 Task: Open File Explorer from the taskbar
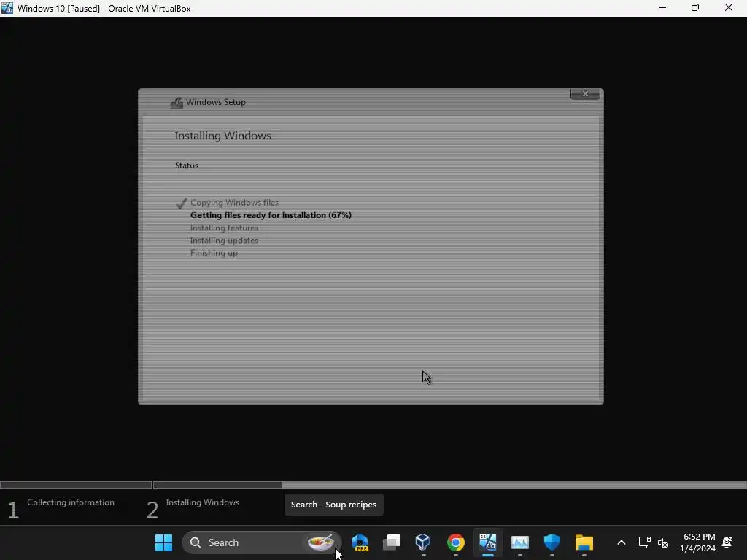point(584,542)
